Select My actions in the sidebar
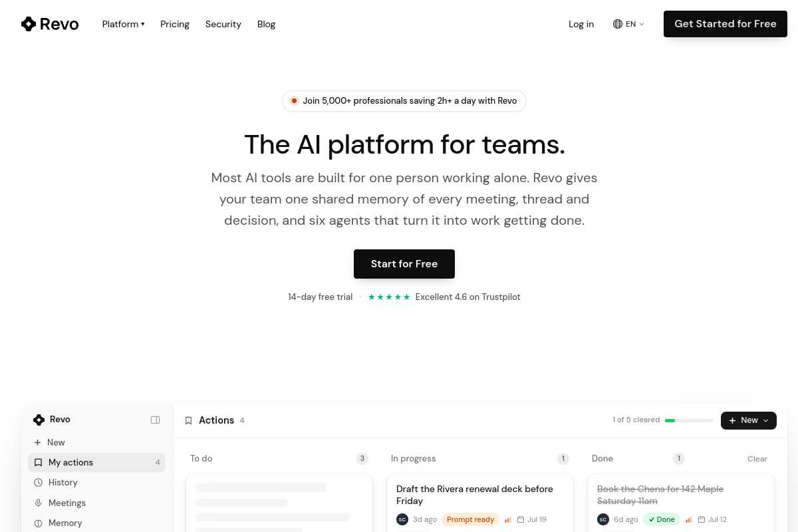 coord(96,462)
